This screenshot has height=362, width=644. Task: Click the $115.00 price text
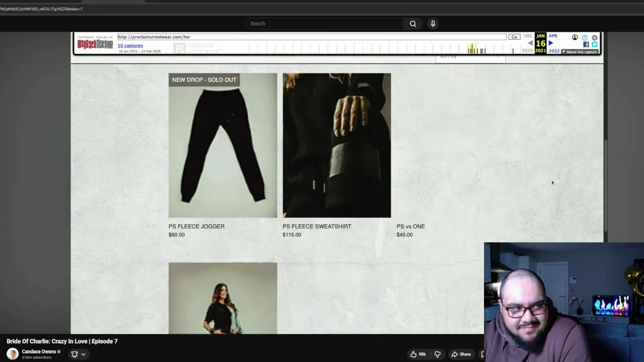coord(292,235)
